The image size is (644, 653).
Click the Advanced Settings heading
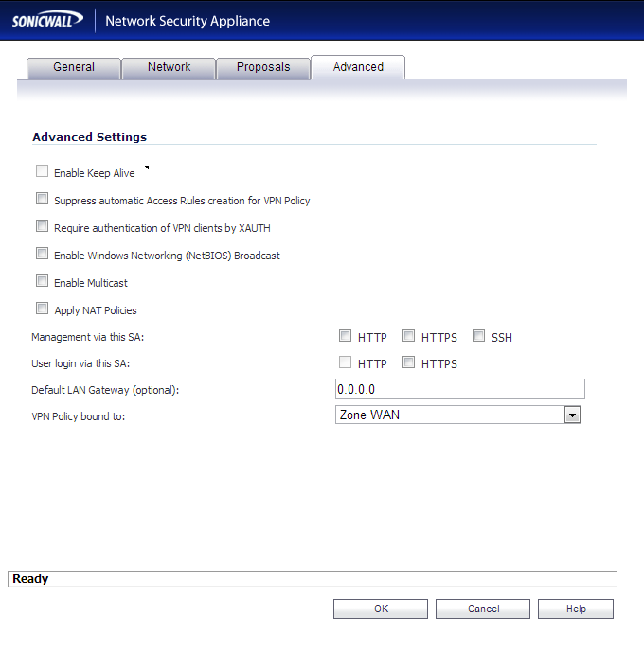coord(90,137)
